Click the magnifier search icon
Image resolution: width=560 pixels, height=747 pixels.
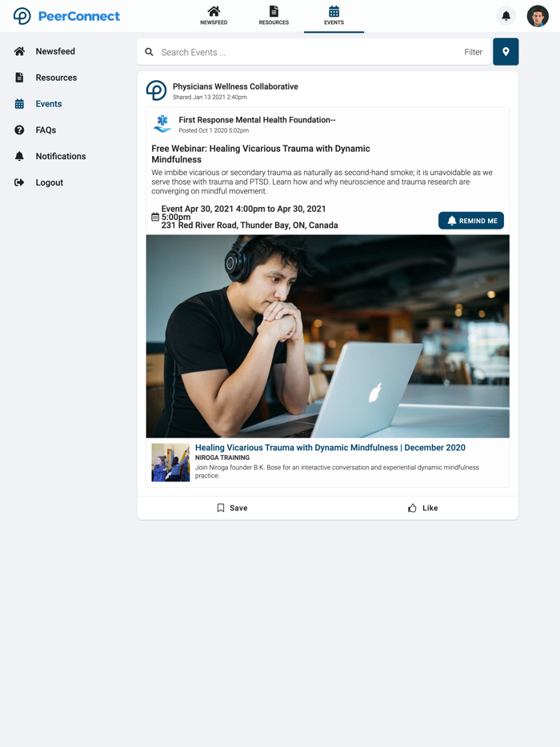(149, 52)
